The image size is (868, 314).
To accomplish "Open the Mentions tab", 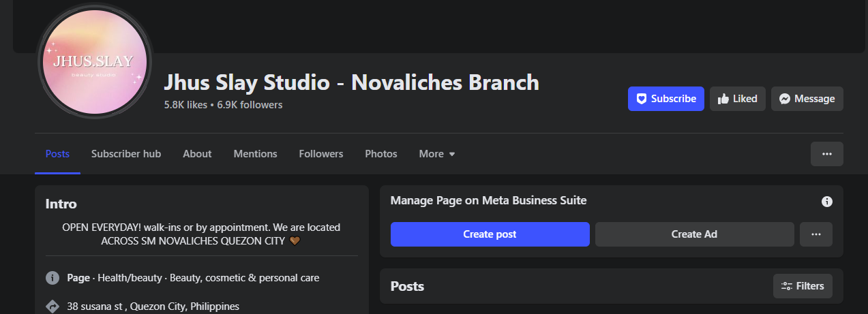I will pos(255,154).
